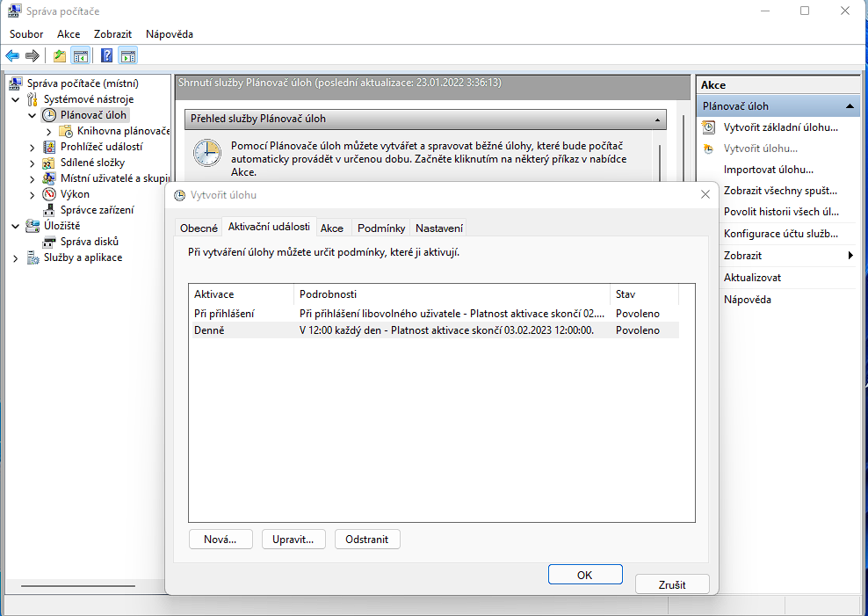Expand the Služby a aplikace node
The width and height of the screenshot is (868, 616).
click(16, 258)
